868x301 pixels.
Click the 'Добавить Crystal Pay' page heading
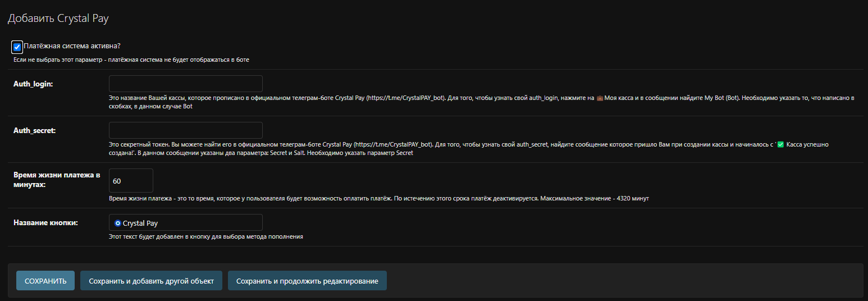coord(58,19)
